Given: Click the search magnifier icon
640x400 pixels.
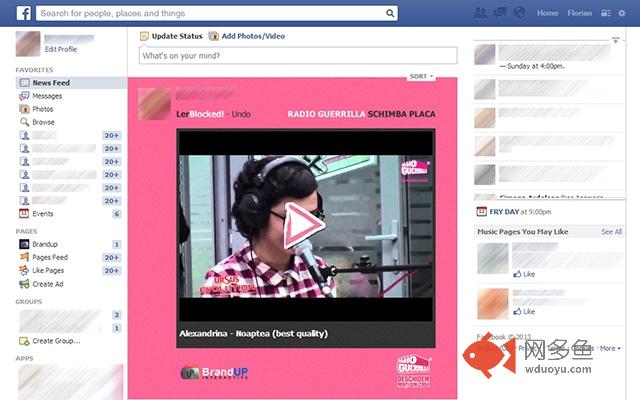Looking at the screenshot, I should pyautogui.click(x=390, y=13).
